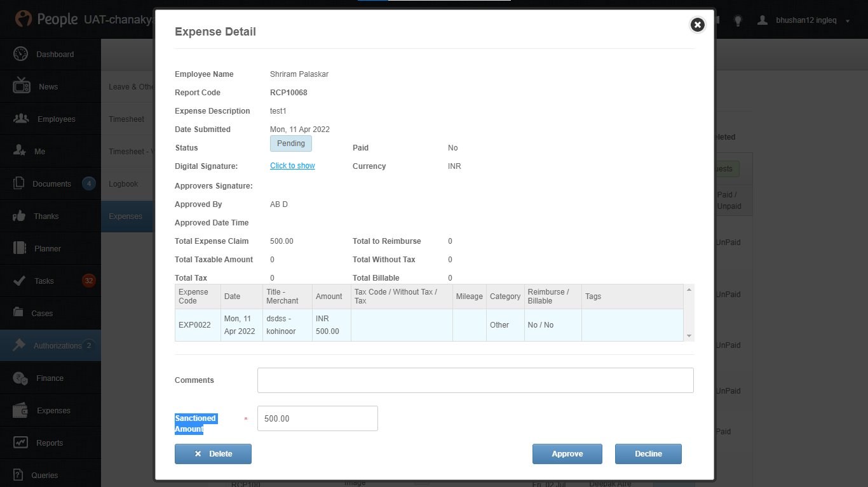Click the 'Mon, 11 Apr 2022' table date cell

241,325
